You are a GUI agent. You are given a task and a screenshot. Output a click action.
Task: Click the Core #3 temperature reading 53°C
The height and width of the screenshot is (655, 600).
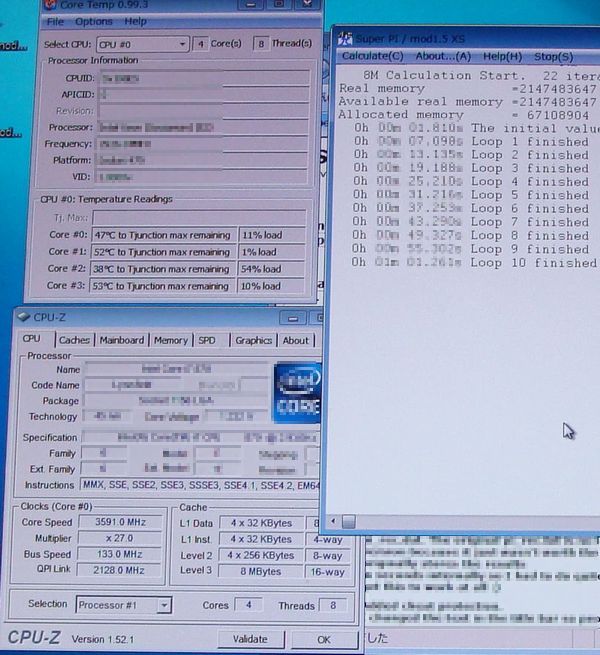point(163,287)
